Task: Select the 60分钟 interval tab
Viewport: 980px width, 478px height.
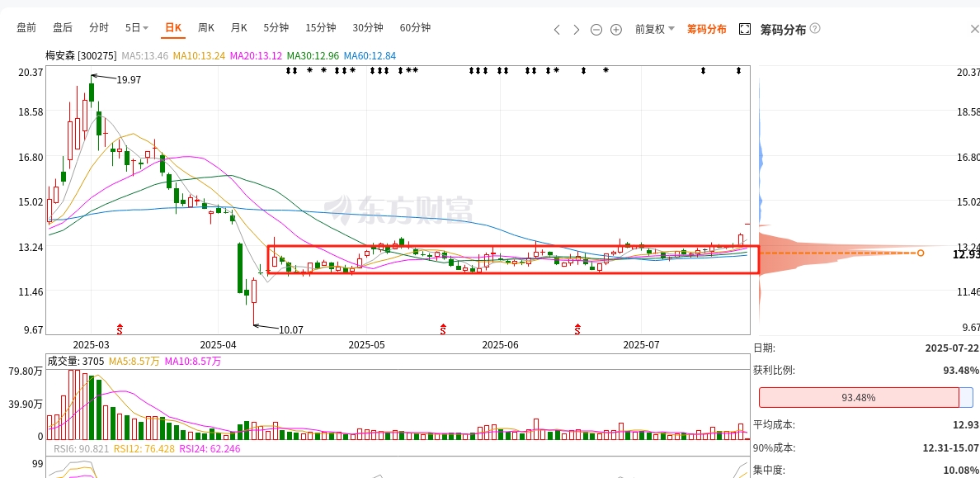Action: pos(415,27)
